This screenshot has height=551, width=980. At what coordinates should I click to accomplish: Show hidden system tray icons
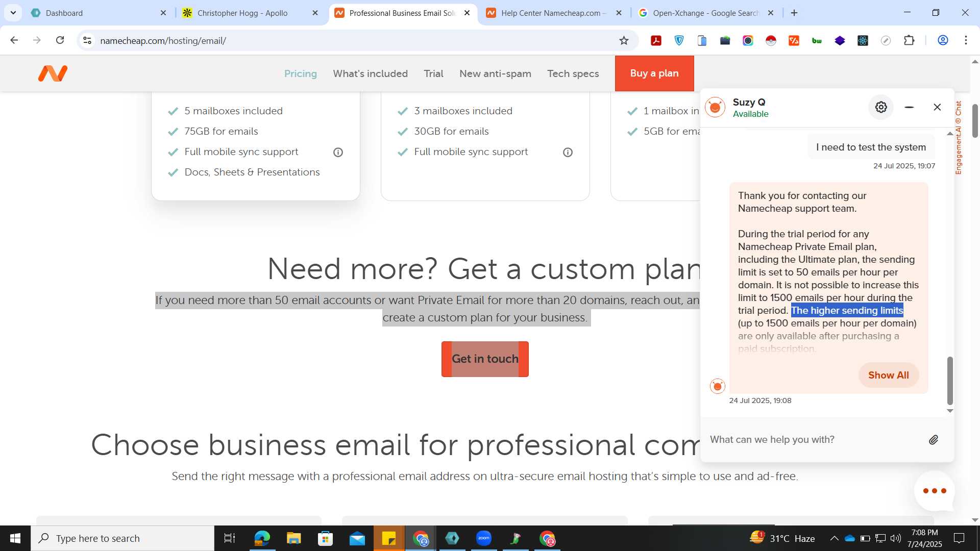[x=834, y=538]
